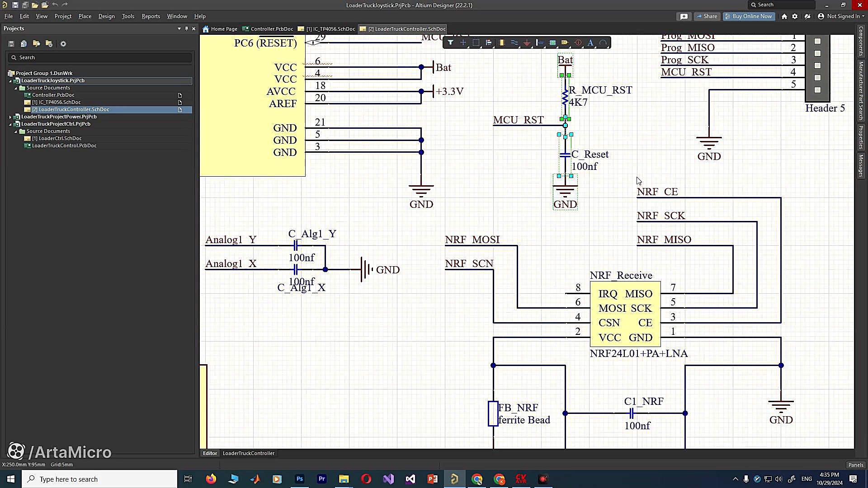Open the File menu
The height and width of the screenshot is (488, 868).
(x=9, y=16)
